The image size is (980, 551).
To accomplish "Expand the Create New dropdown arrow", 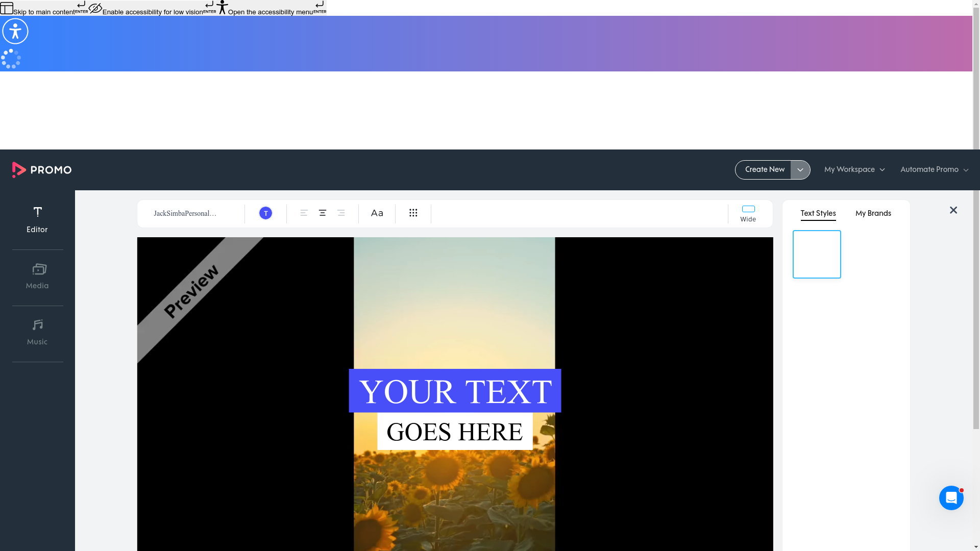I will click(x=799, y=169).
